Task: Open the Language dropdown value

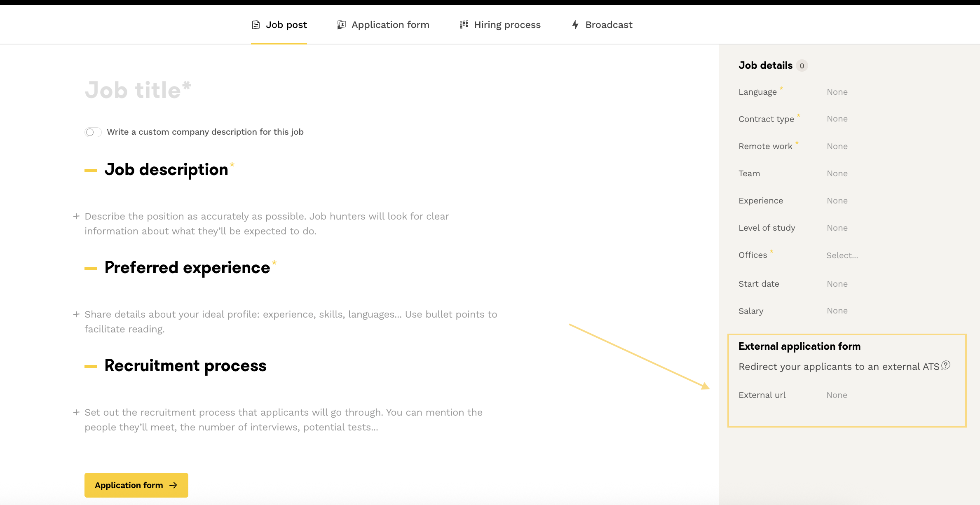Action: (x=837, y=92)
